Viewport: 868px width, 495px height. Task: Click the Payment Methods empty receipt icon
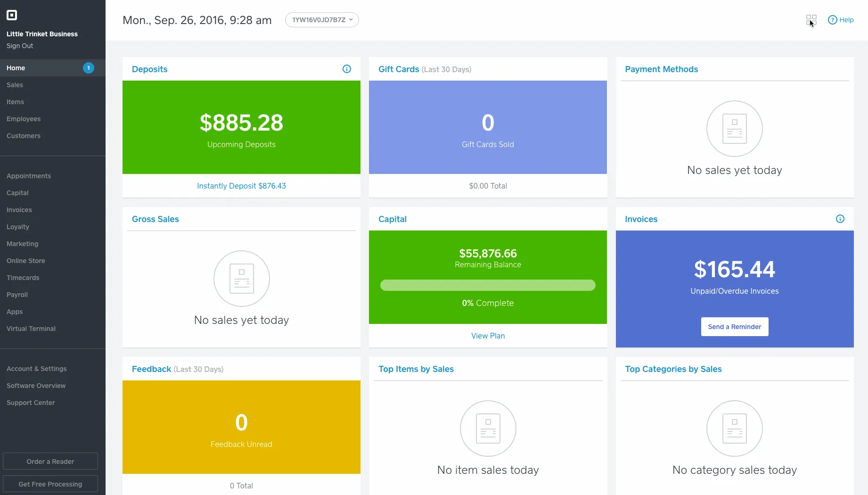[735, 129]
